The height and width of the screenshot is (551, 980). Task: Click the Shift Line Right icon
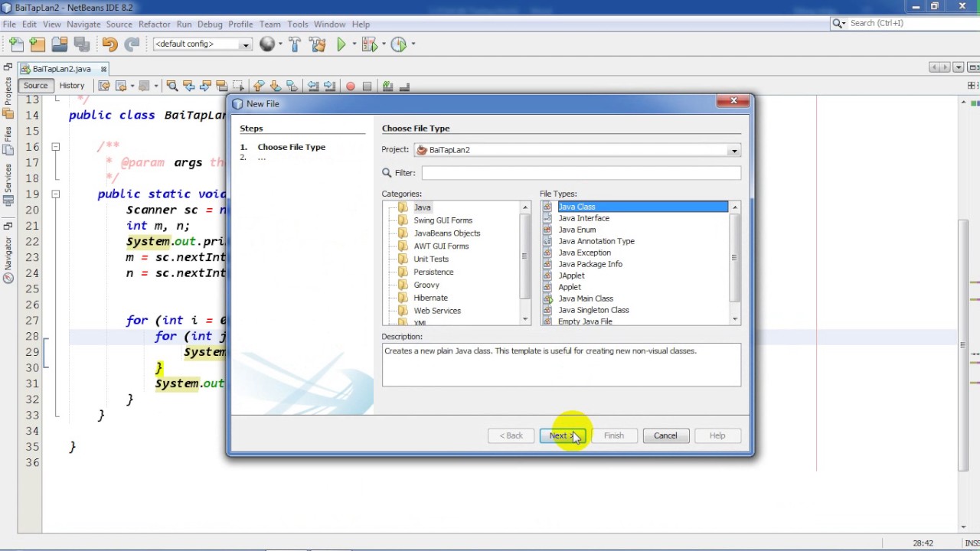[329, 86]
